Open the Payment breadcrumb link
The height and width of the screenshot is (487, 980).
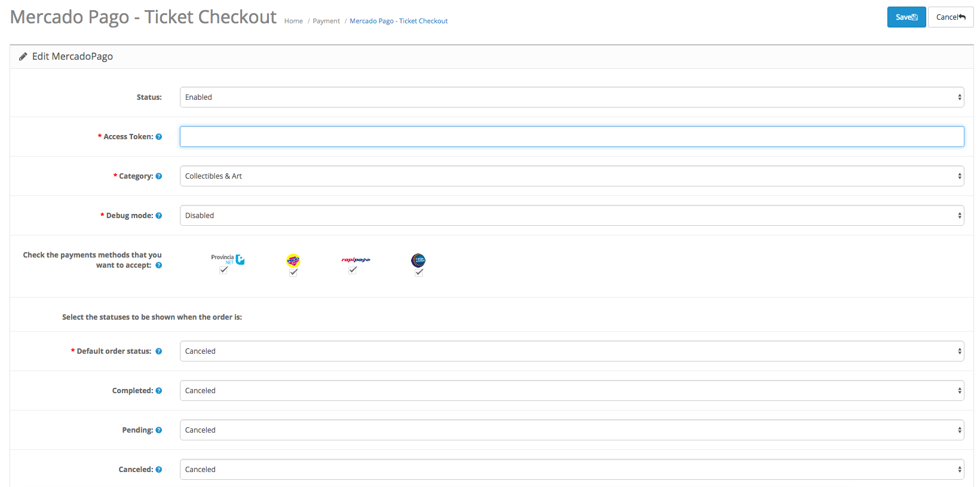click(x=326, y=21)
